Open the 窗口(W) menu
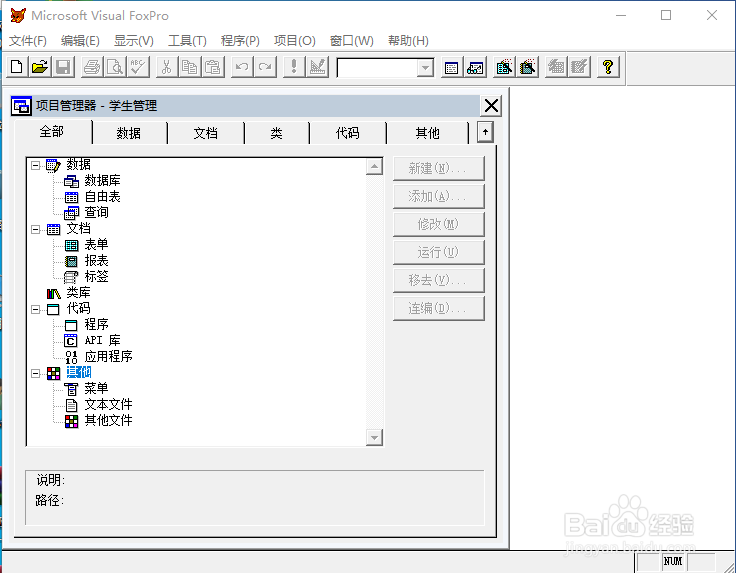 click(x=352, y=41)
